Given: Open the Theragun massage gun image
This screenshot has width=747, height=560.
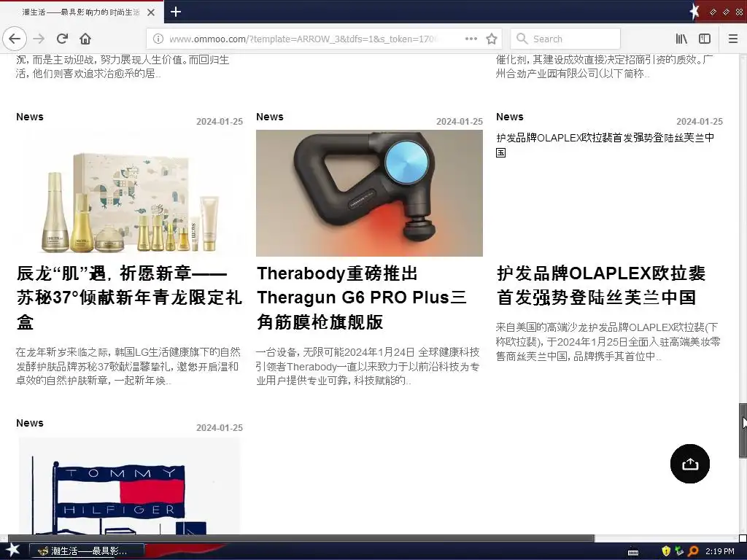Looking at the screenshot, I should pos(369,193).
